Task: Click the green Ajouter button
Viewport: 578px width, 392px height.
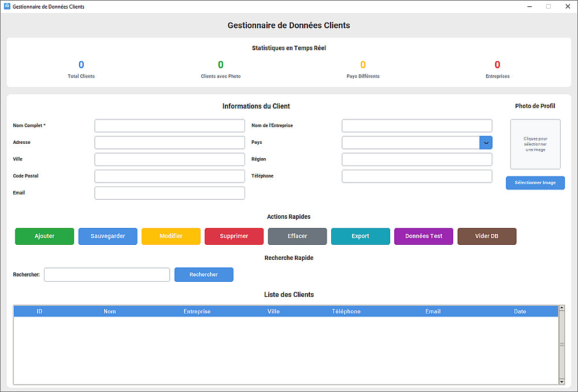Action: pyautogui.click(x=45, y=236)
